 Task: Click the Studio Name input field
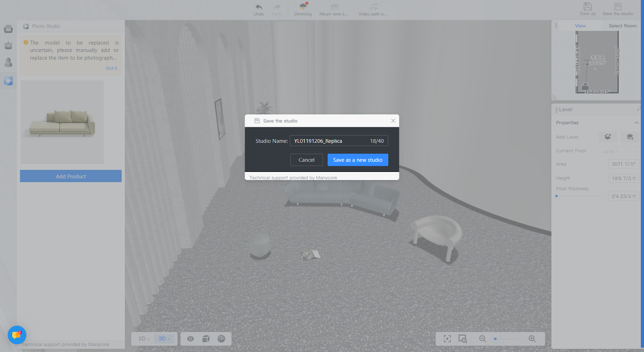(339, 141)
